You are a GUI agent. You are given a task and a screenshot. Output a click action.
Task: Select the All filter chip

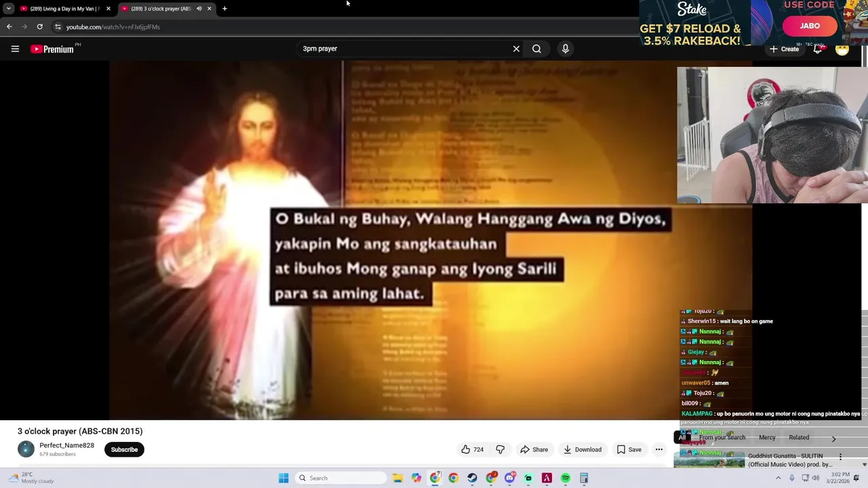tap(682, 438)
